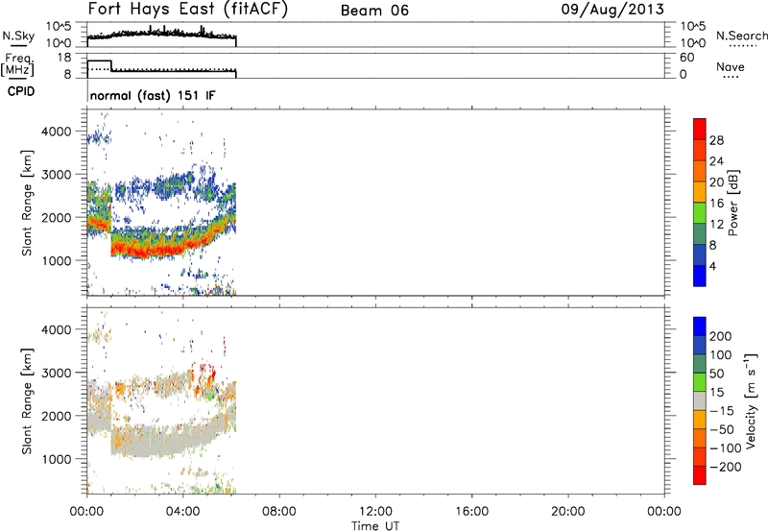Click the "200" label on the Velocity colorbar

pos(721,336)
